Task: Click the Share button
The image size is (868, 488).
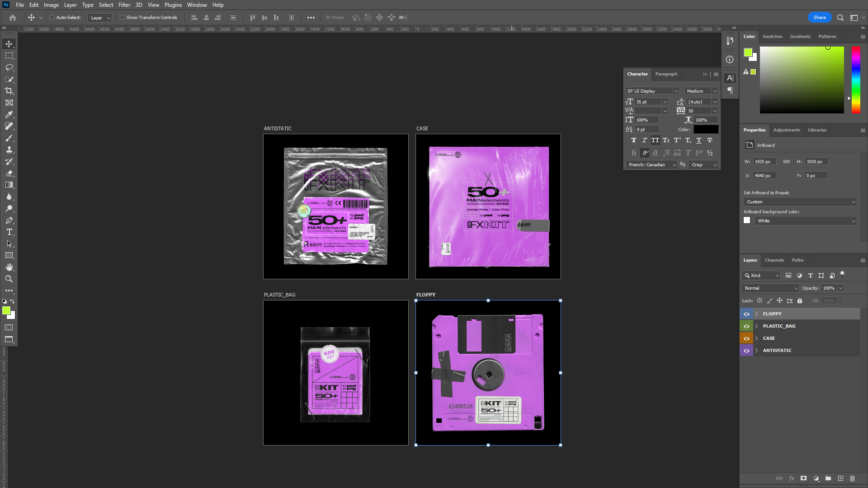Action: coord(819,17)
